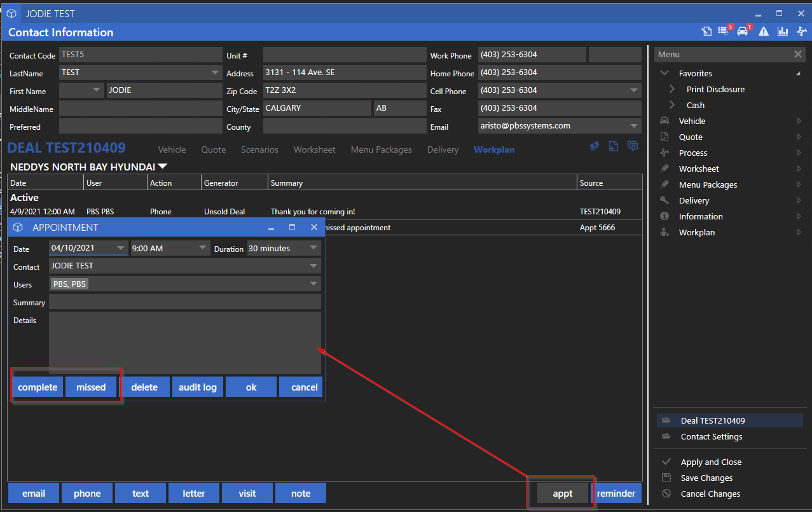This screenshot has height=512, width=812.
Task: Open the car icon with badge 1
Action: click(743, 31)
